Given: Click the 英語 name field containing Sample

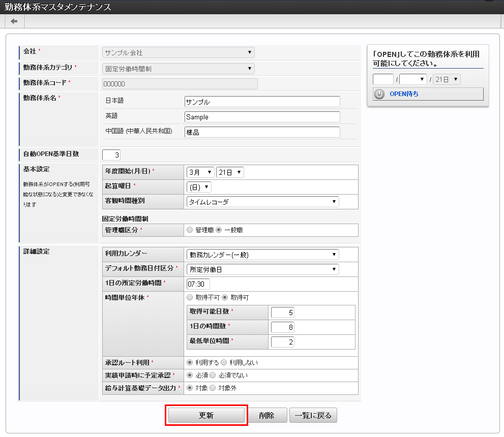Looking at the screenshot, I should coord(262,117).
